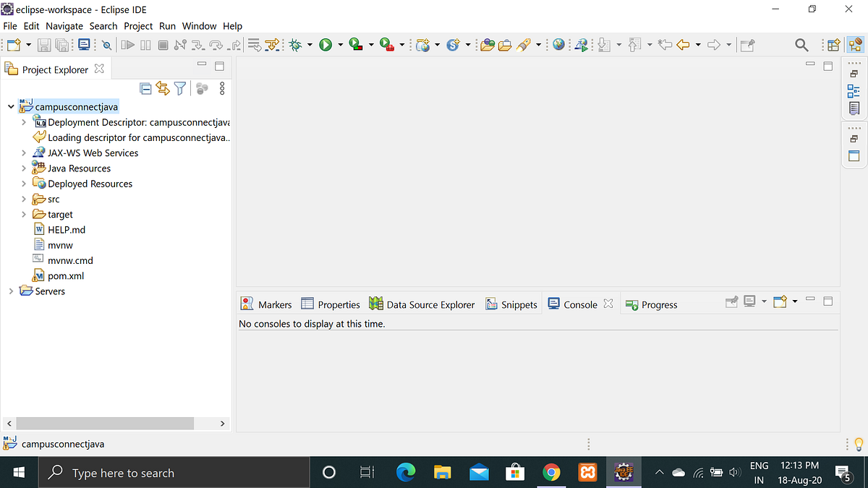Open the Project Explorer view menu

pyautogui.click(x=221, y=88)
